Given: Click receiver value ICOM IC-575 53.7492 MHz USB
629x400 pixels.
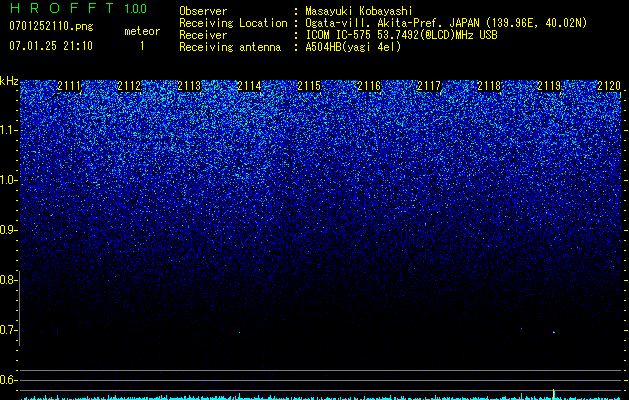Looking at the screenshot, I should 402,35.
